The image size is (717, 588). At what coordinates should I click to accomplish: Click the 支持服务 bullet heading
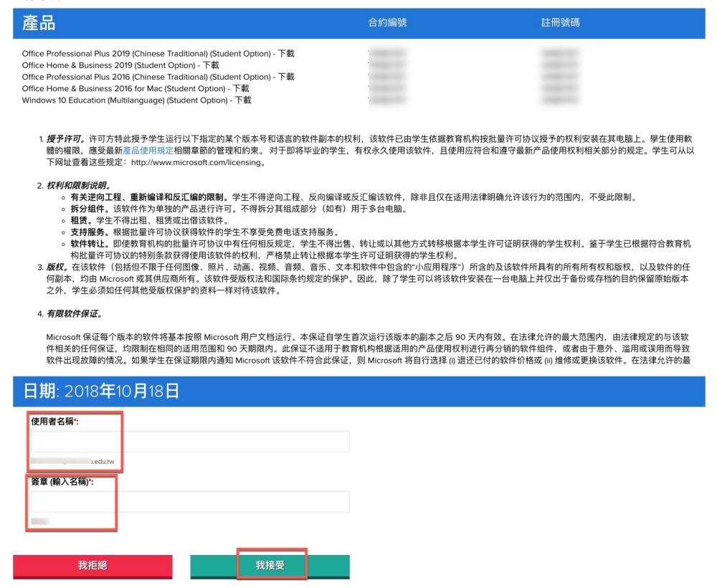90,232
